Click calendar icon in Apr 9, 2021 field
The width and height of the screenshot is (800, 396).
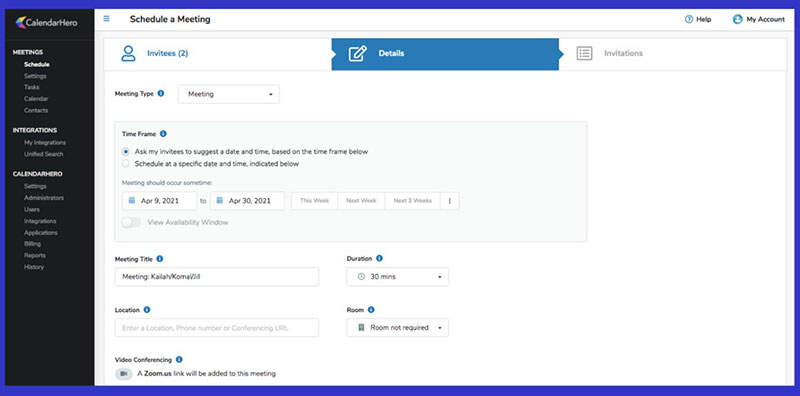coord(132,201)
